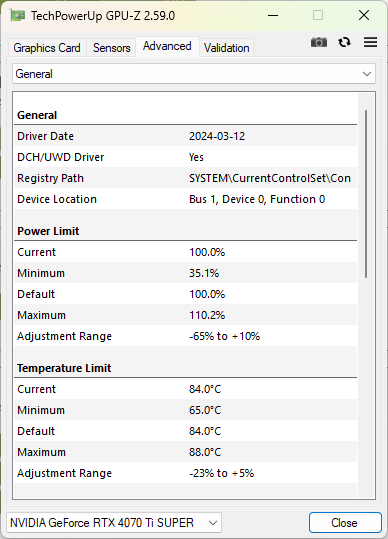Select the -23% to +5% adjustment range

click(x=222, y=473)
